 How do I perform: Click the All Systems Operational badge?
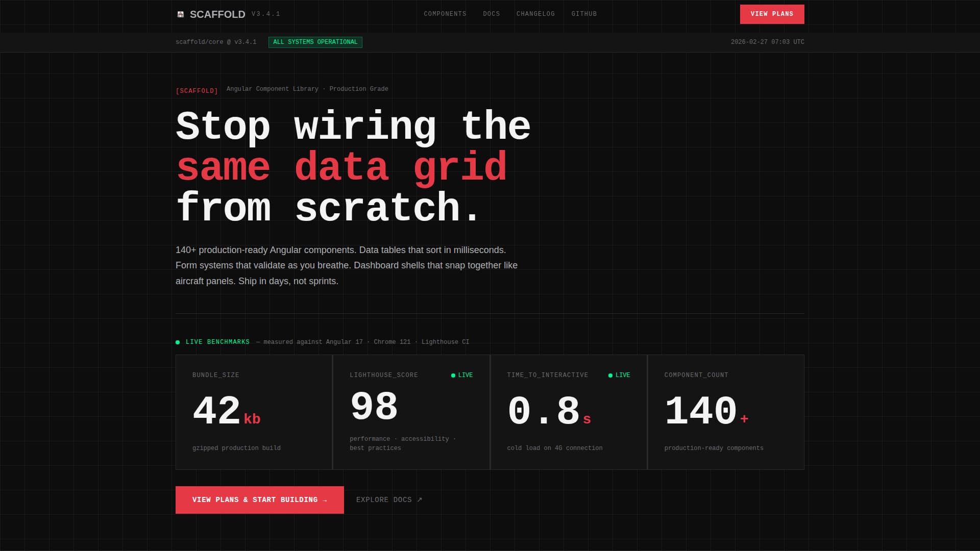[315, 42]
